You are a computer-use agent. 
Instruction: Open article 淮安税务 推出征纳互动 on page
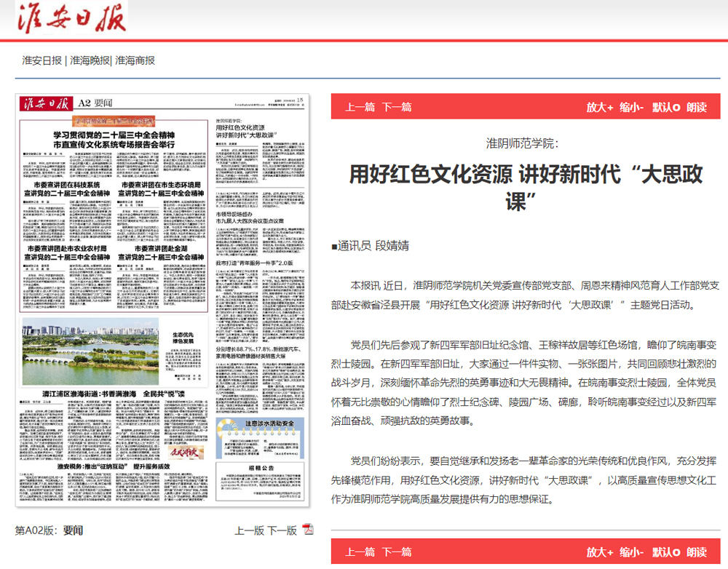pos(114,466)
